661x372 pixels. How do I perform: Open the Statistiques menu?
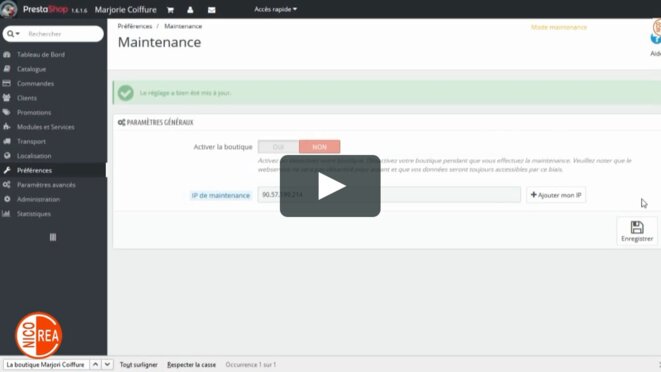point(34,214)
